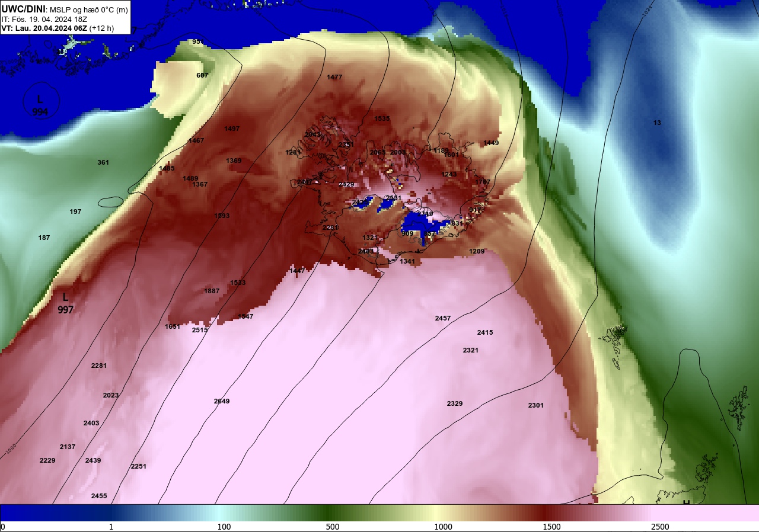Click the IT: Fös. 19.04.2024 18Z line
This screenshot has width=759, height=532.
44,19
